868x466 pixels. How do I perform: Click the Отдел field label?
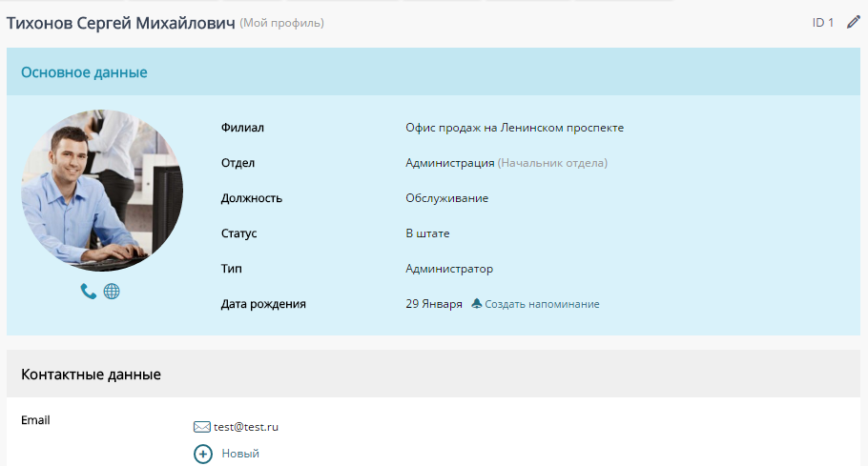(x=238, y=163)
